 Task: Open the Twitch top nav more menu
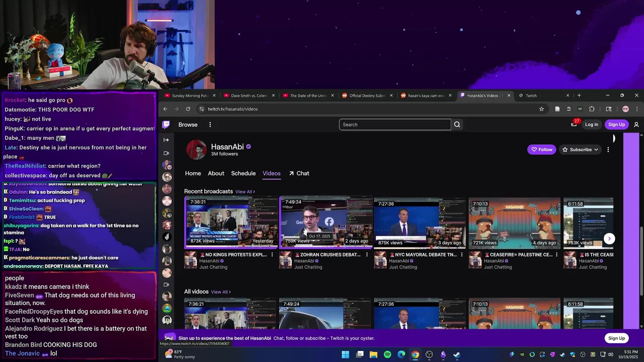click(210, 125)
